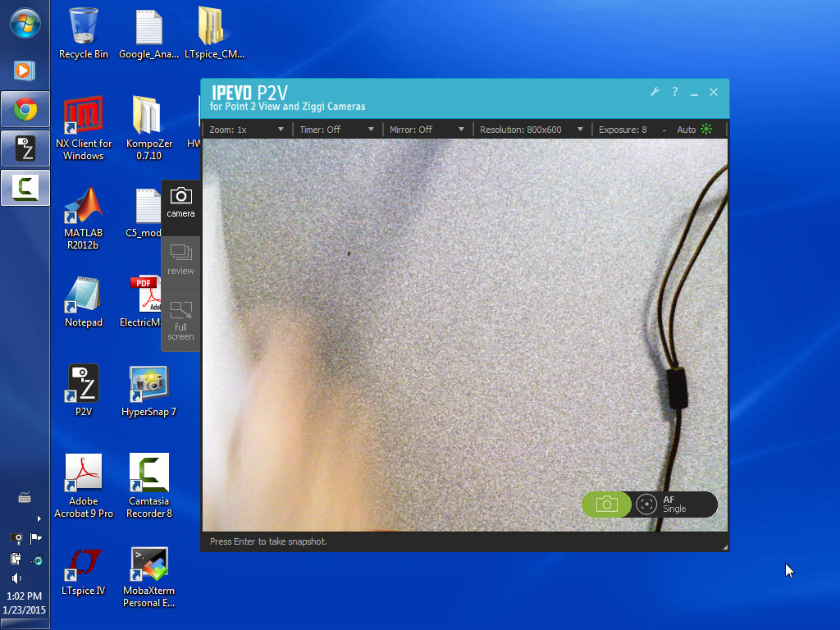The height and width of the screenshot is (630, 840).
Task: Click the on-screen keyboard tray icon
Action: click(25, 498)
